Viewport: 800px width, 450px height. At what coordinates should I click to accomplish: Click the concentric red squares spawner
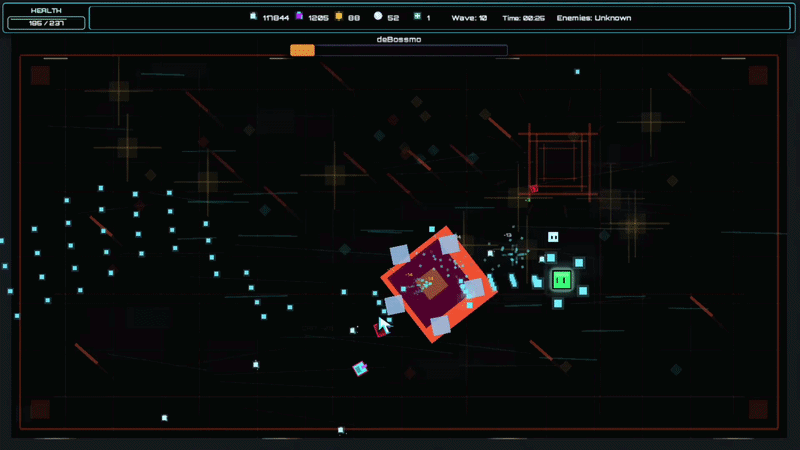558,161
